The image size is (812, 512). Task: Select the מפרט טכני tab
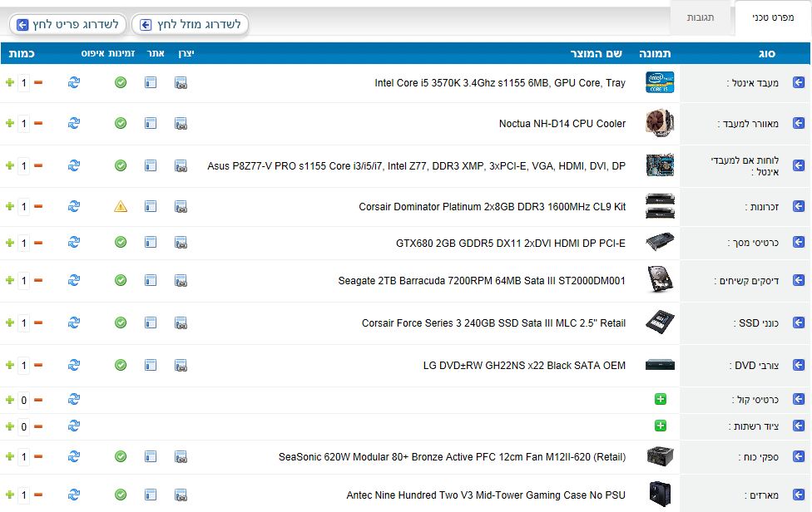[771, 17]
